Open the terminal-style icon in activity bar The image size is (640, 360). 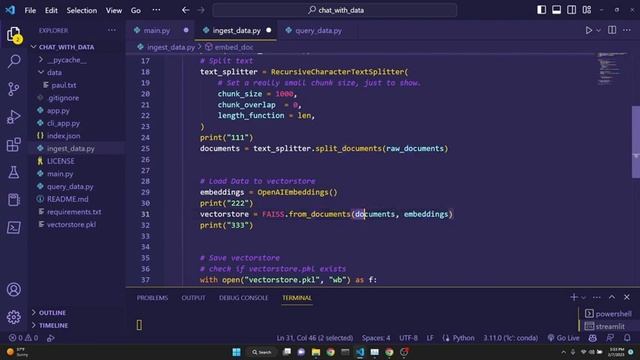[14, 227]
